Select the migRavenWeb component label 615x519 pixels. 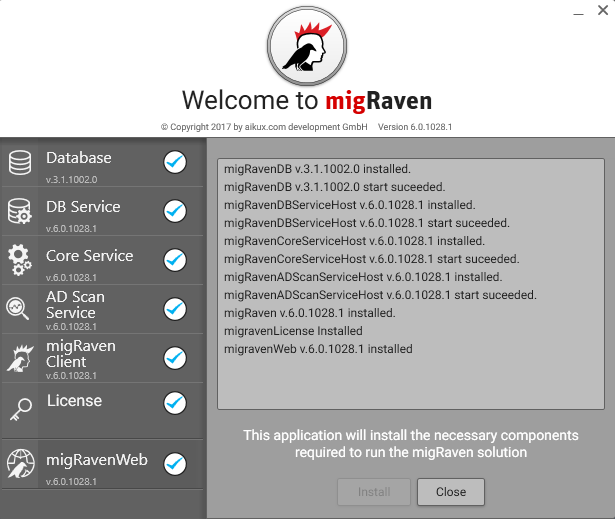click(x=97, y=460)
